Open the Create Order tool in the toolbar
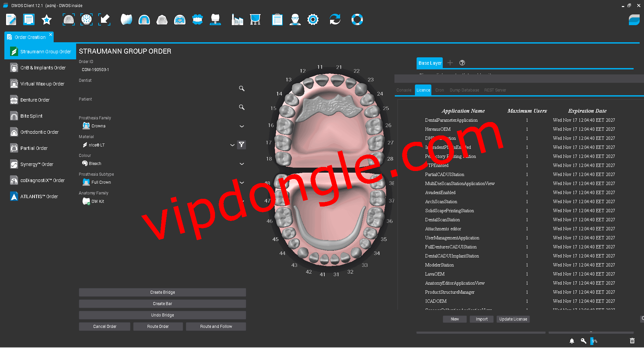644x348 pixels. [x=11, y=19]
